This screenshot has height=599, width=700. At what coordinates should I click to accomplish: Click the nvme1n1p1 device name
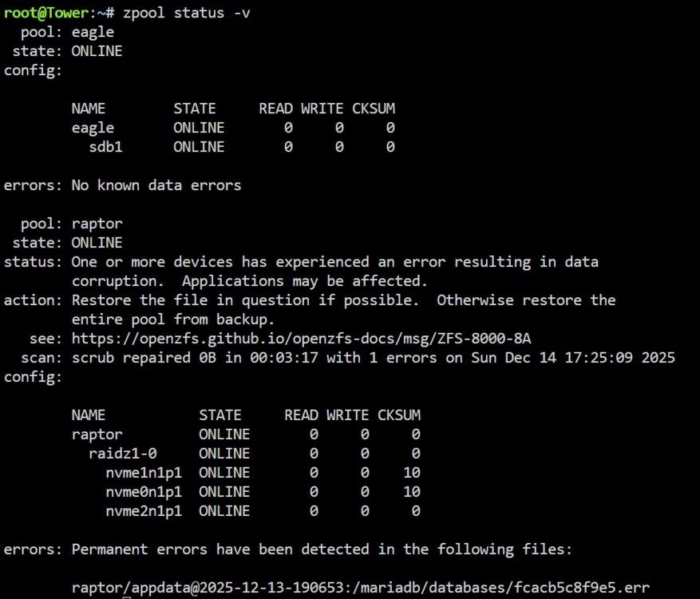point(144,473)
